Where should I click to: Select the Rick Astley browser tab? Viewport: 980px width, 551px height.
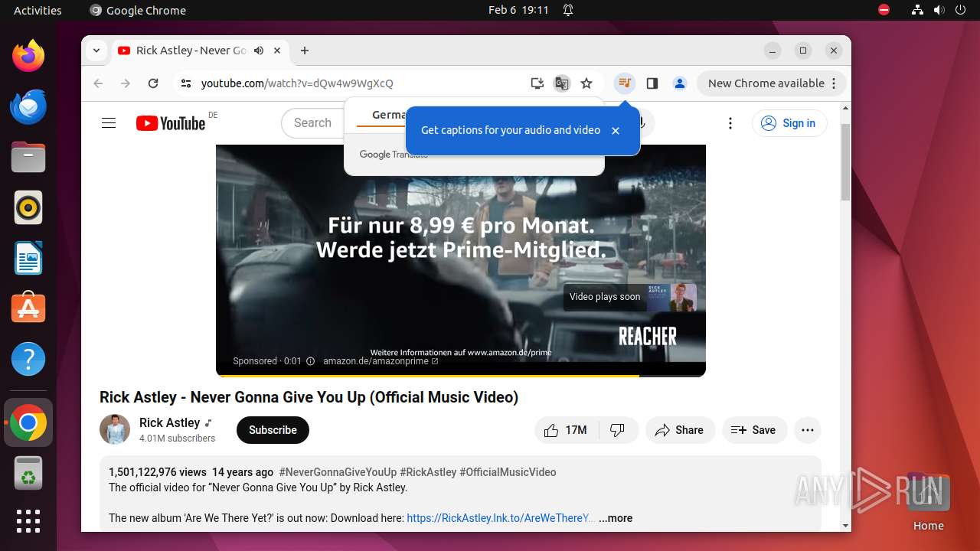[200, 51]
